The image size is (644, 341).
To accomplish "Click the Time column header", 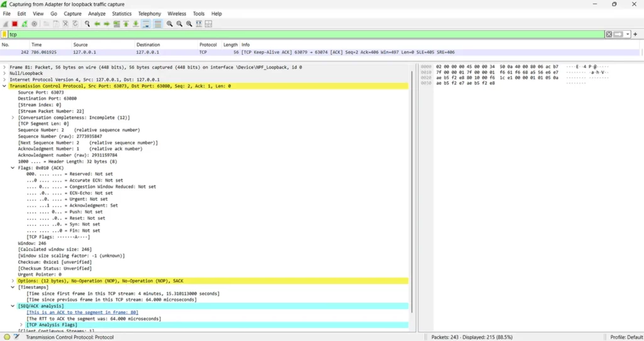I will pos(36,45).
